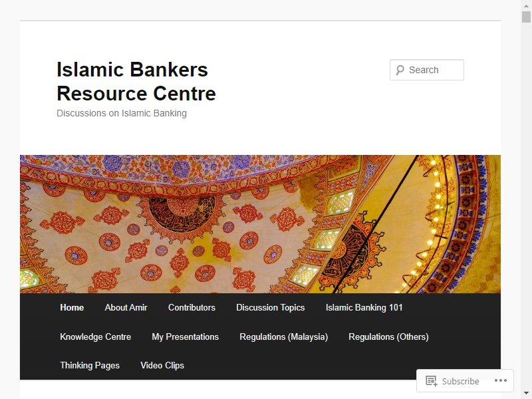This screenshot has width=532, height=399.
Task: Open the About Amir page
Action: tap(126, 307)
